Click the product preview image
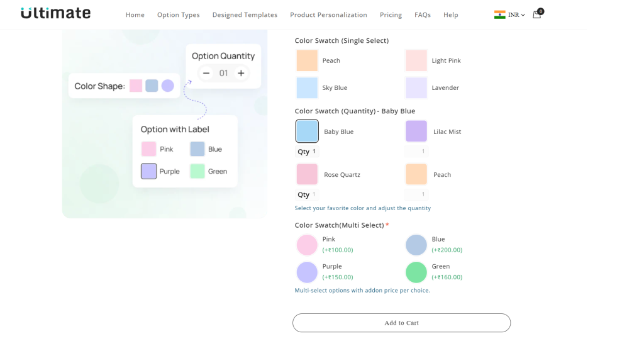The height and width of the screenshot is (341, 644). click(x=165, y=123)
